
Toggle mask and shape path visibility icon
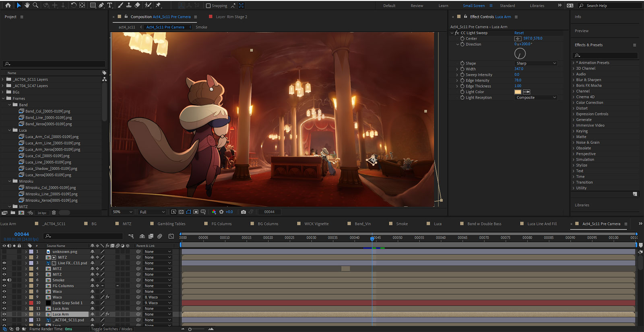[188, 212]
